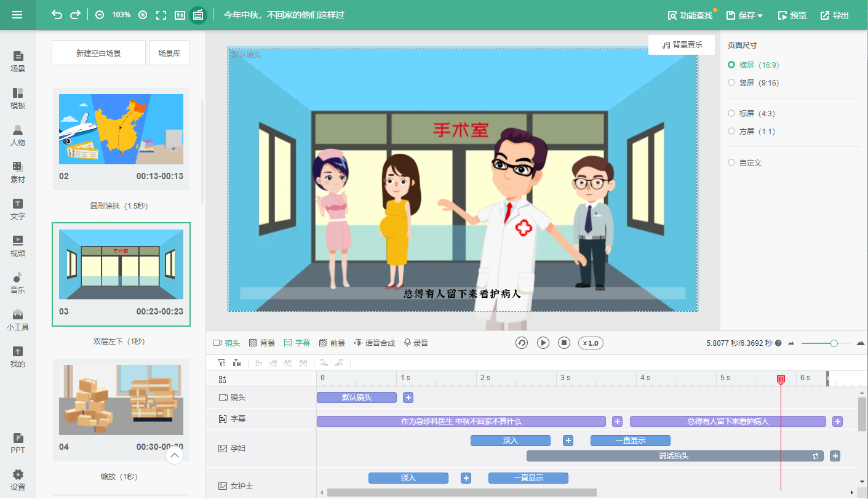Open the hamburger main menu
Viewport: 868px width, 499px height.
[17, 15]
